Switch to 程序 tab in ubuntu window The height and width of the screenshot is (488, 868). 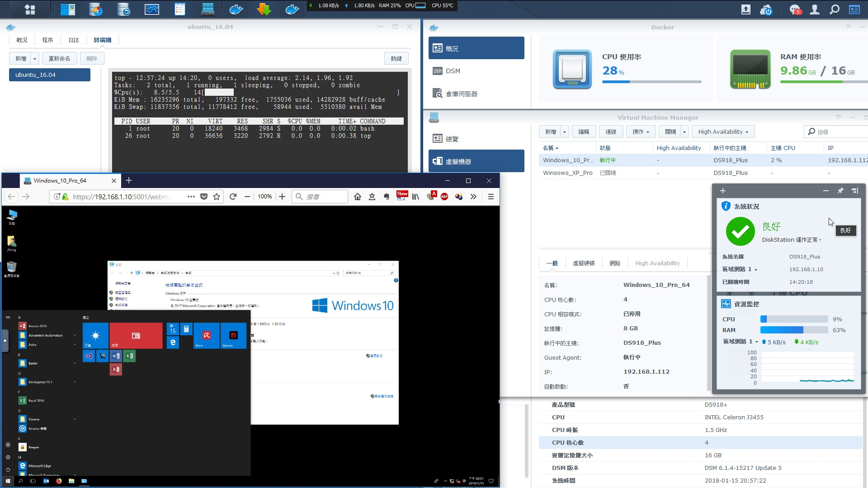coord(47,40)
